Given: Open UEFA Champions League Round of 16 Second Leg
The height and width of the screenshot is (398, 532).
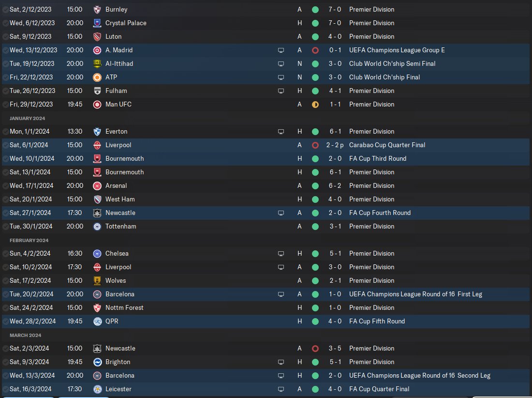Looking at the screenshot, I should click(x=419, y=376).
